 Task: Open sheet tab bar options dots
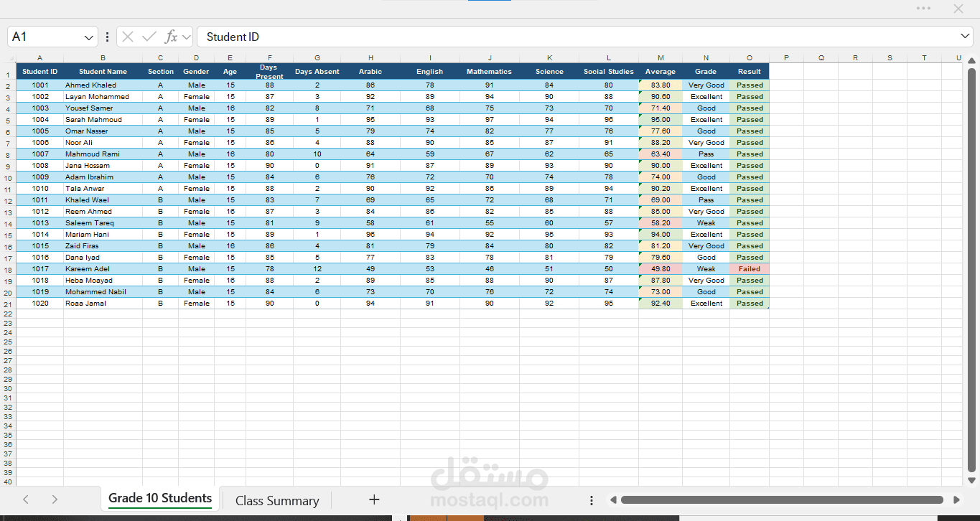pyautogui.click(x=592, y=500)
